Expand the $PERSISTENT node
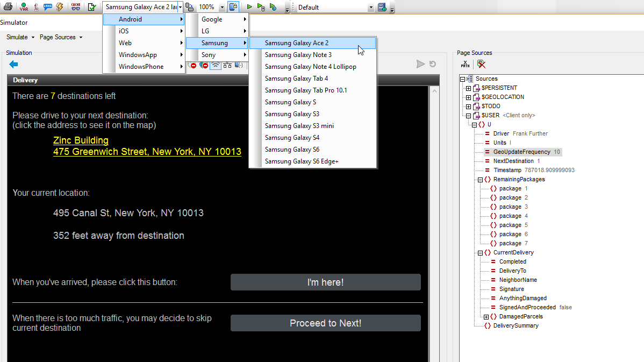Screen dimensions: 644x362 [468, 88]
